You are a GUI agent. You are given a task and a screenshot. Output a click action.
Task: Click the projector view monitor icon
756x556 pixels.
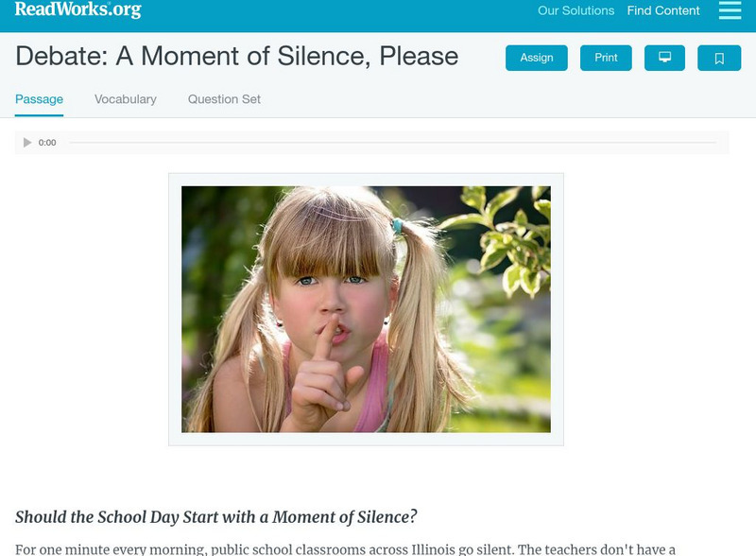click(x=664, y=58)
